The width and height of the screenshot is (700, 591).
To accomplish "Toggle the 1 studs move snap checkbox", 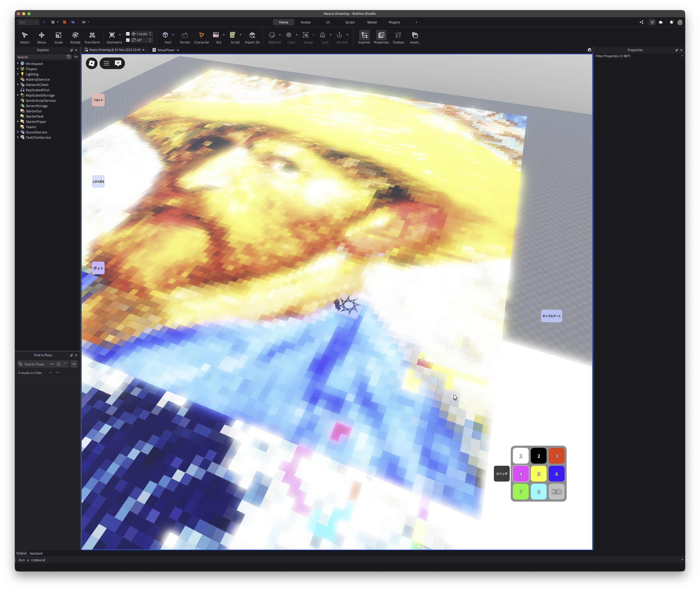I will pyautogui.click(x=128, y=34).
